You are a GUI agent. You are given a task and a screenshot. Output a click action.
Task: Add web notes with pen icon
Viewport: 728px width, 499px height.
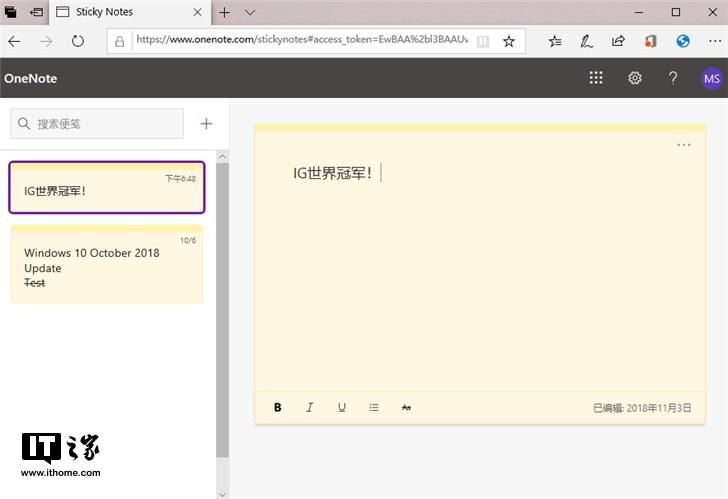[586, 41]
